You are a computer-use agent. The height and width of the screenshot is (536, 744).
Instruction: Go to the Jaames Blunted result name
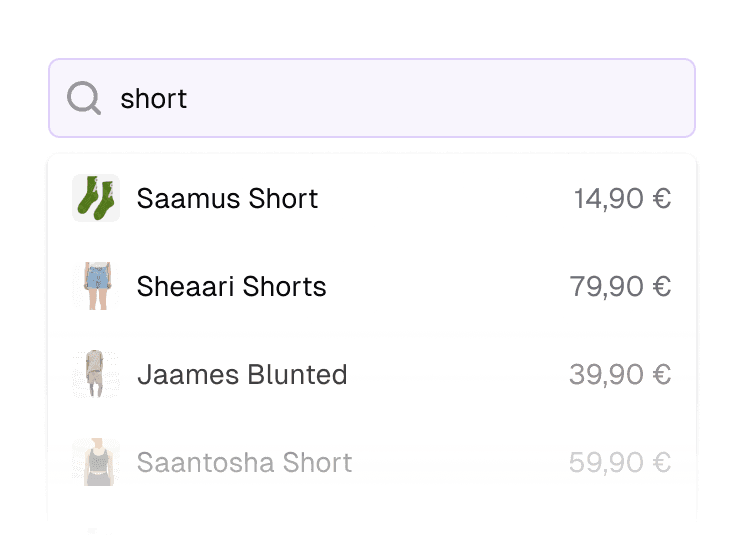point(242,374)
